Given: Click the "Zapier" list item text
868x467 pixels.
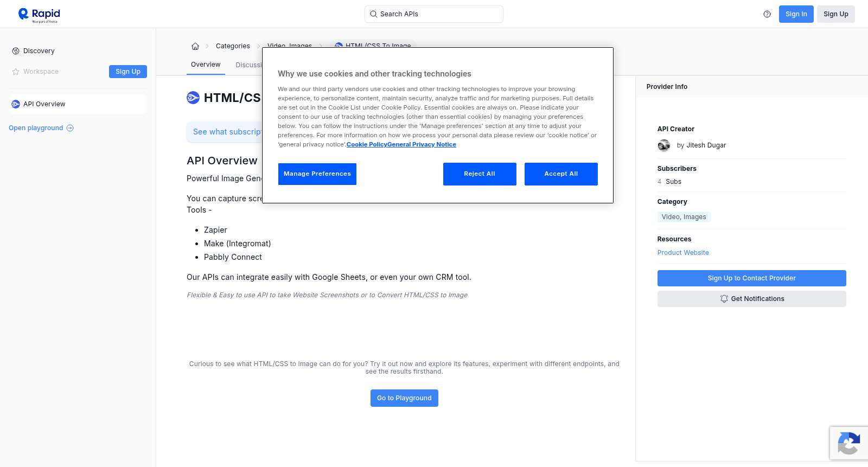Looking at the screenshot, I should pyautogui.click(x=215, y=230).
